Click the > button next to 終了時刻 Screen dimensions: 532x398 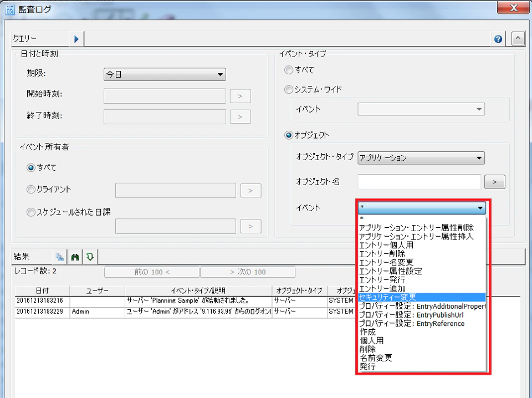point(240,117)
